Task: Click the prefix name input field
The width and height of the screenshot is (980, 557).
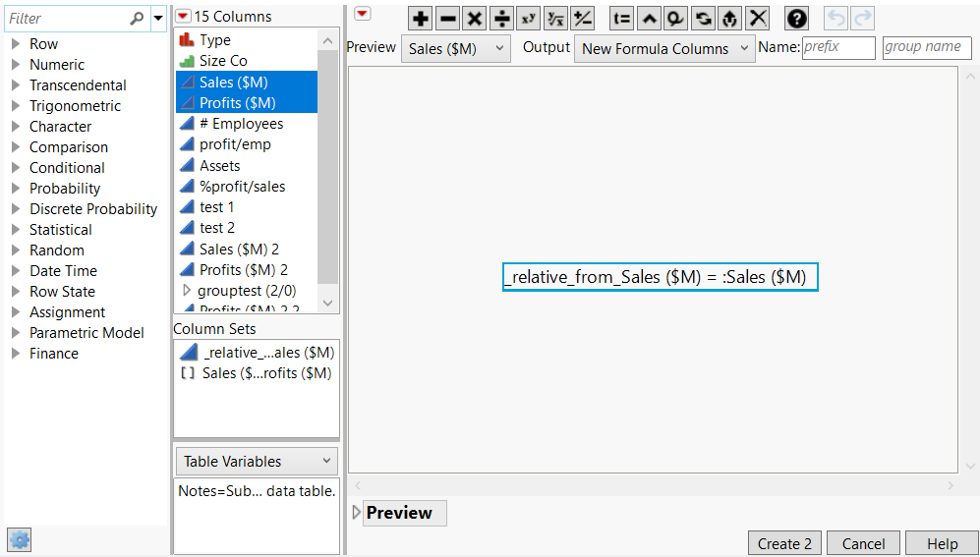Action: tap(838, 47)
